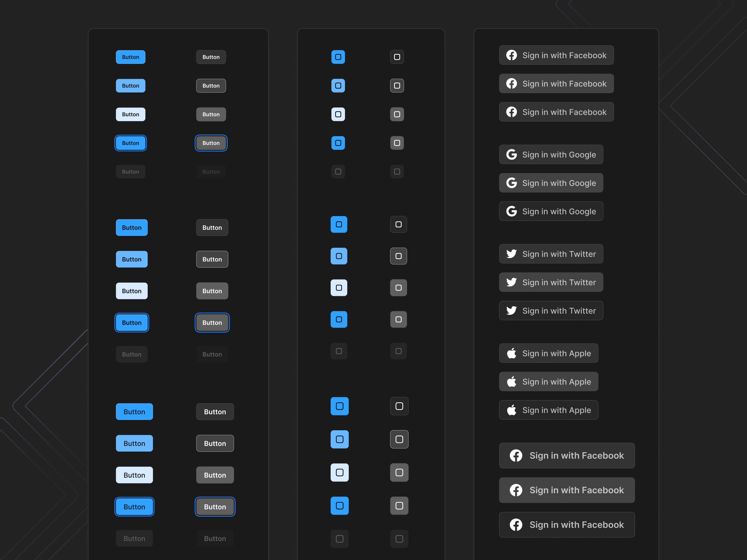Click the dark gray secondary Button in the top row
This screenshot has height=560, width=747.
click(x=211, y=57)
